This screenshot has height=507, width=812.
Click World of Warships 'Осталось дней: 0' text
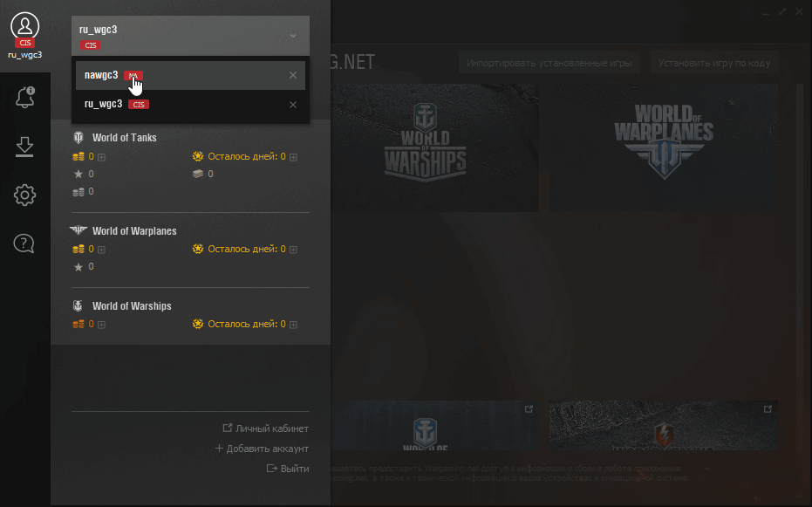(x=247, y=325)
